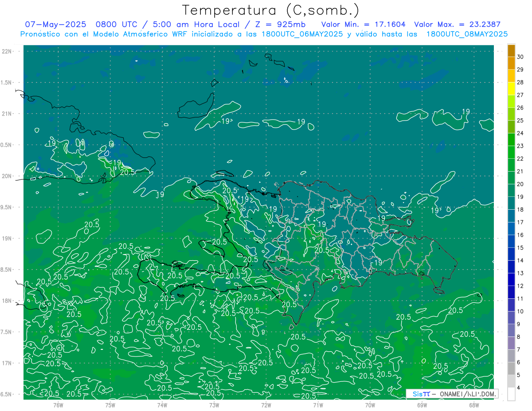Click the colorbar label "21"

click(x=520, y=171)
